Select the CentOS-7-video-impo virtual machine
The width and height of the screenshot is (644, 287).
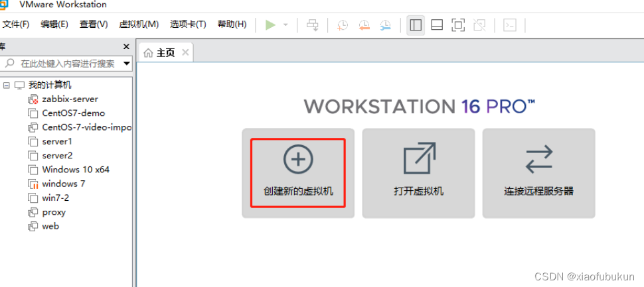pyautogui.click(x=87, y=127)
